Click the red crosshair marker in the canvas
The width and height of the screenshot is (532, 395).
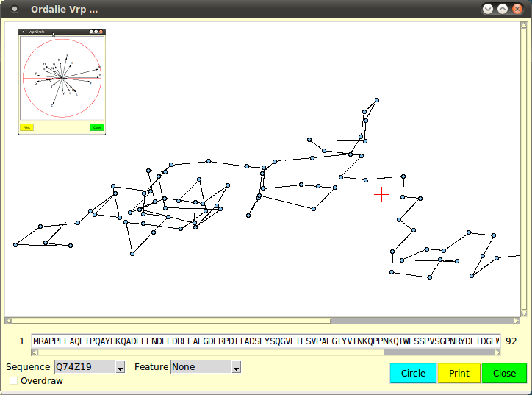[x=381, y=194]
